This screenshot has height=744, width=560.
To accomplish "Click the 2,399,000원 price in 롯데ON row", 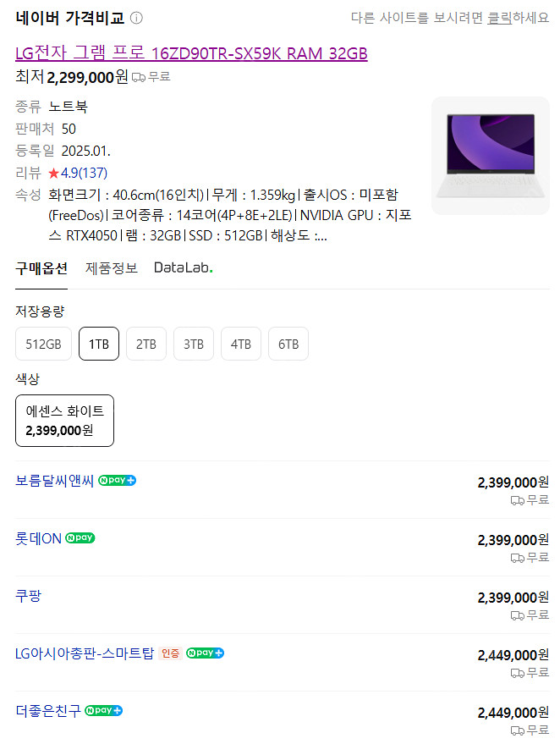I will [x=513, y=540].
